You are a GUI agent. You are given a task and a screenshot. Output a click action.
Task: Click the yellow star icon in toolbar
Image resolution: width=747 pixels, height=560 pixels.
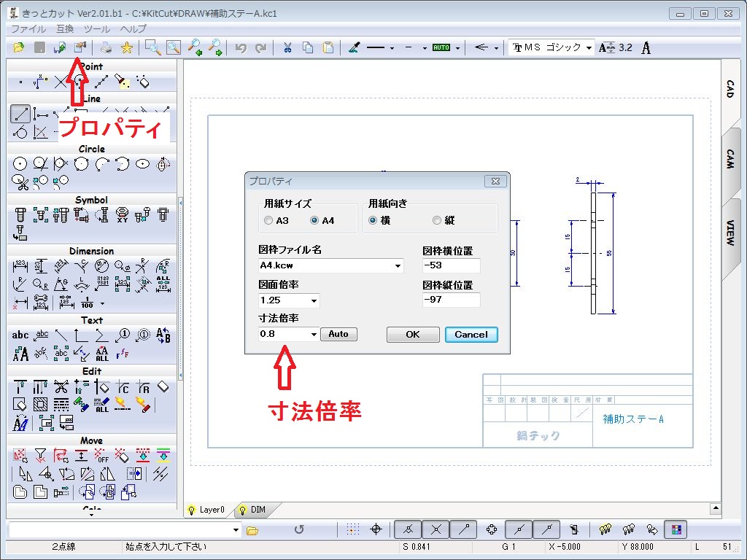126,47
